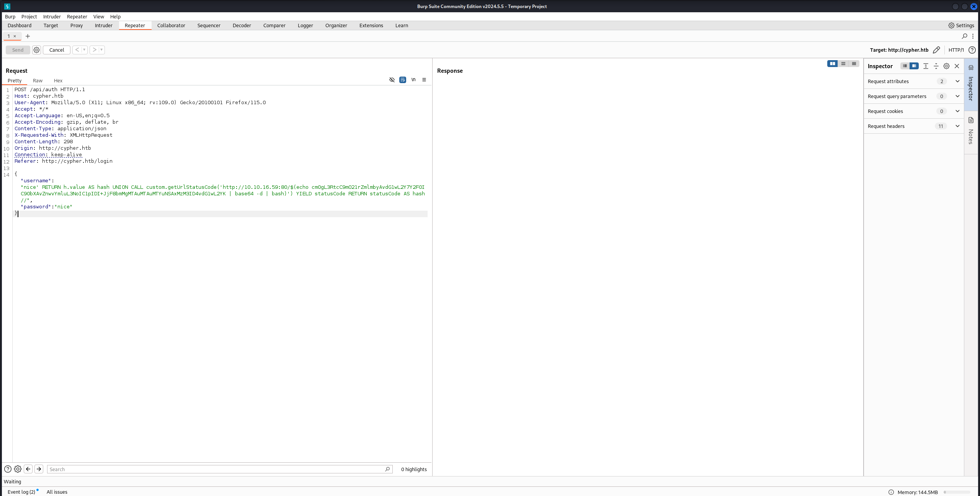
Task: Click the memory usage bar
Action: pos(957,492)
